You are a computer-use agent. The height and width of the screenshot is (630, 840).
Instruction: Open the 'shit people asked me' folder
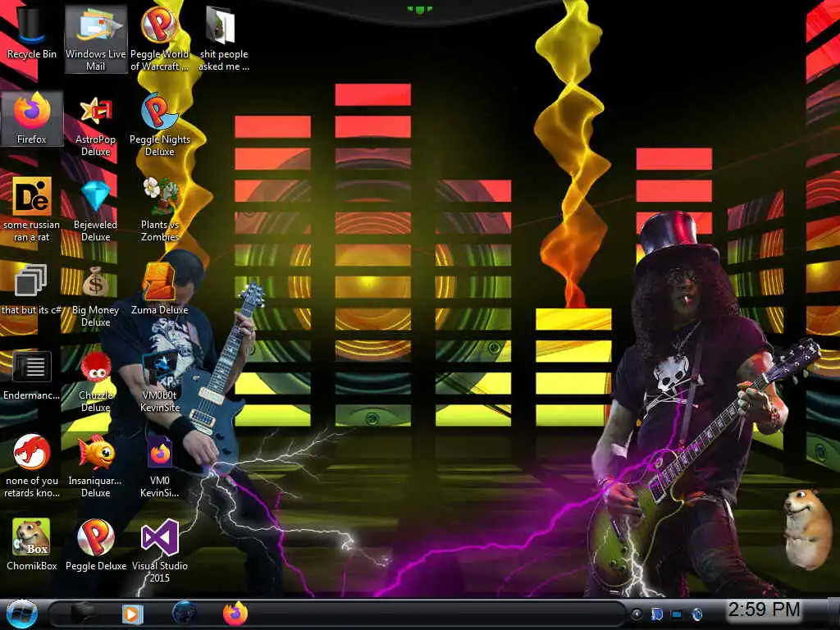pyautogui.click(x=223, y=39)
